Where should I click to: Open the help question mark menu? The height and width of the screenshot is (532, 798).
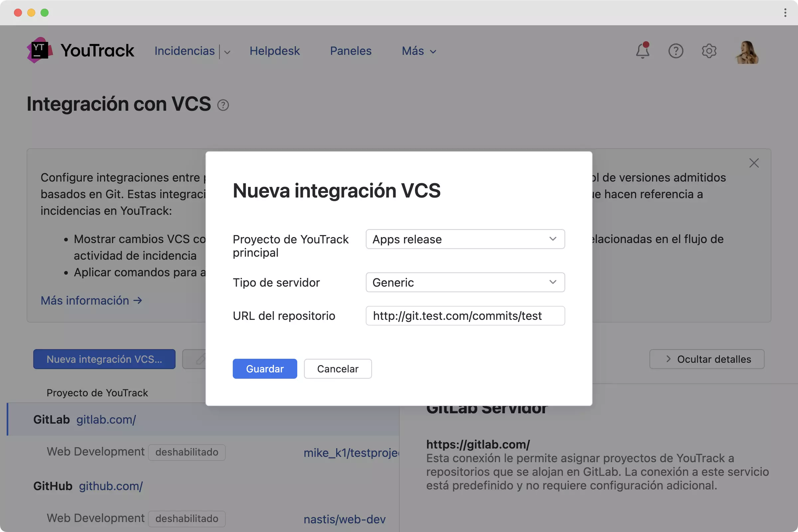(x=676, y=51)
